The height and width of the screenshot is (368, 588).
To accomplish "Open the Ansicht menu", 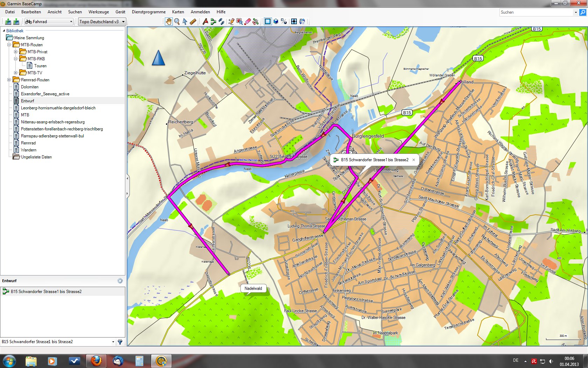I will [x=55, y=12].
